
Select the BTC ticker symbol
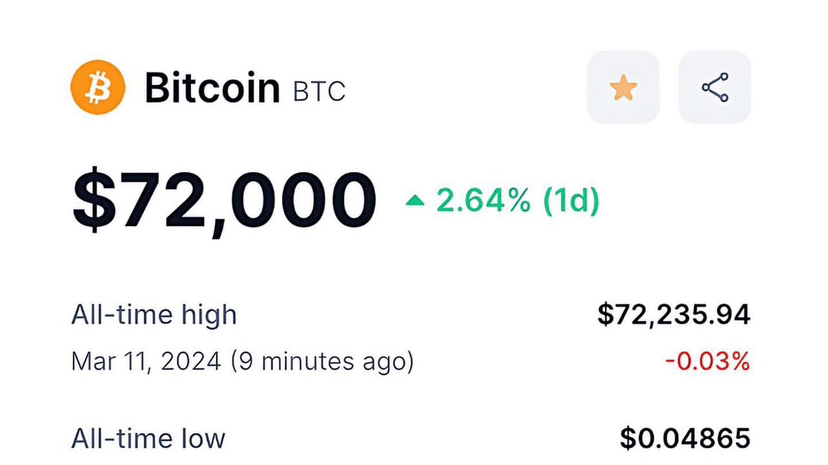(319, 92)
